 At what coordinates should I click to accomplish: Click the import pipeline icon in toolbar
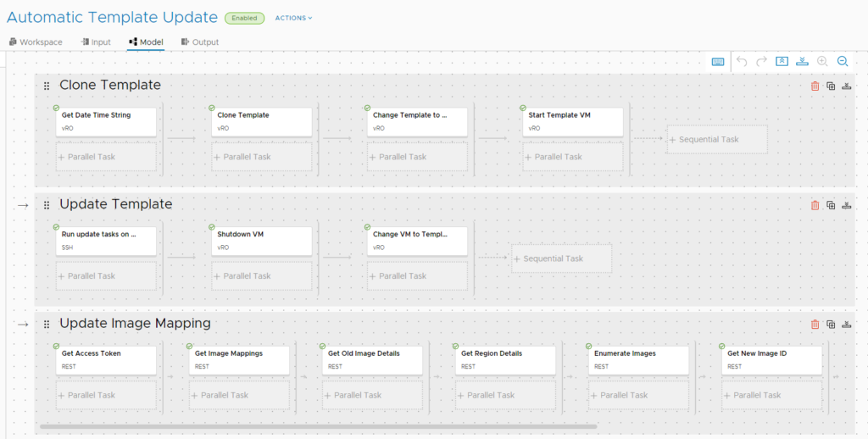pyautogui.click(x=802, y=62)
